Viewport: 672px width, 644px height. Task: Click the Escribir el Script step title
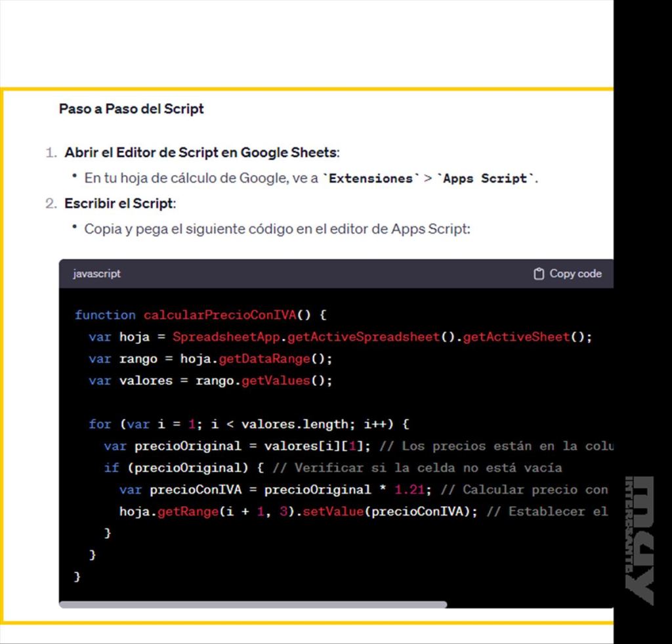point(119,204)
